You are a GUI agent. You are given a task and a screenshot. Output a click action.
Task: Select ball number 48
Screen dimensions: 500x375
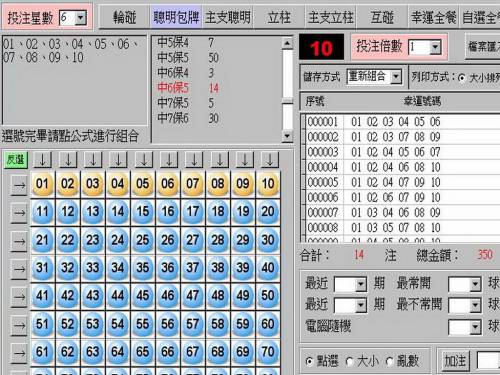[x=218, y=295]
